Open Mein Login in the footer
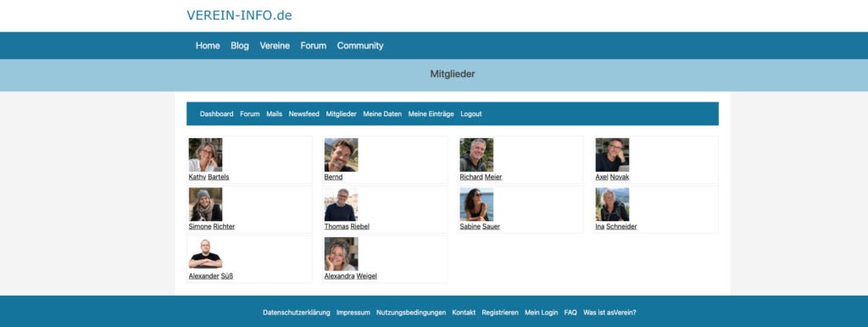868x327 pixels. point(541,313)
